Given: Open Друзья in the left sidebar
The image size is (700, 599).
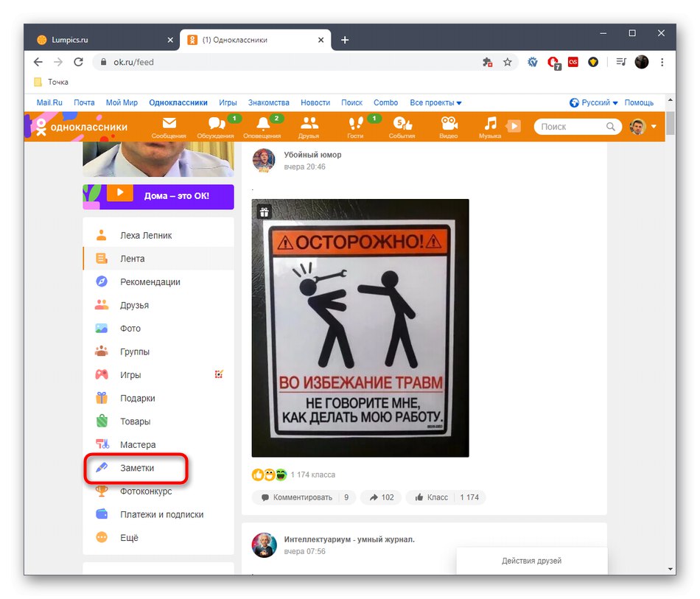Looking at the screenshot, I should pos(158,305).
